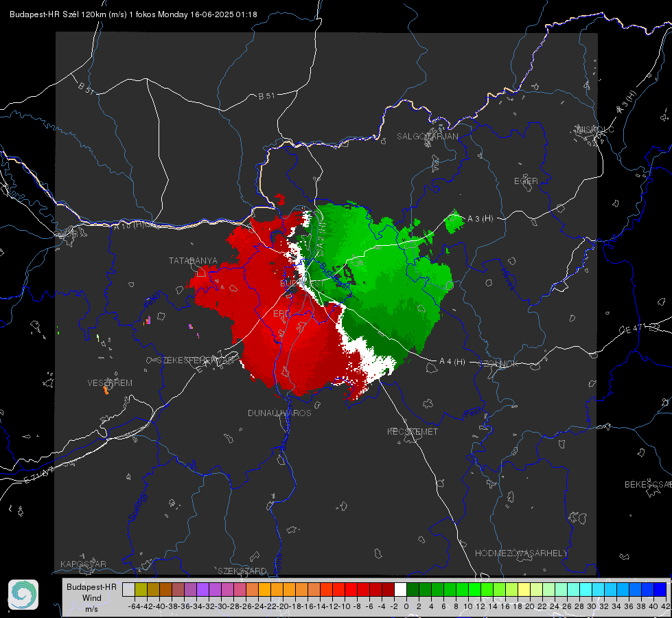The height and width of the screenshot is (618, 672).
Task: Click the KAPOSVÁR city label
Action: [83, 564]
